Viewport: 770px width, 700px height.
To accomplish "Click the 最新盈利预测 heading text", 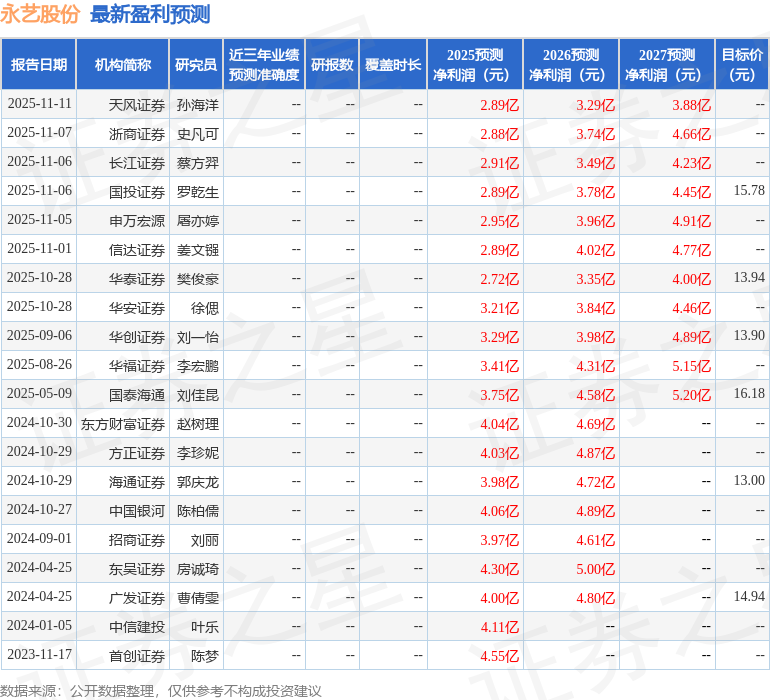I will point(150,14).
